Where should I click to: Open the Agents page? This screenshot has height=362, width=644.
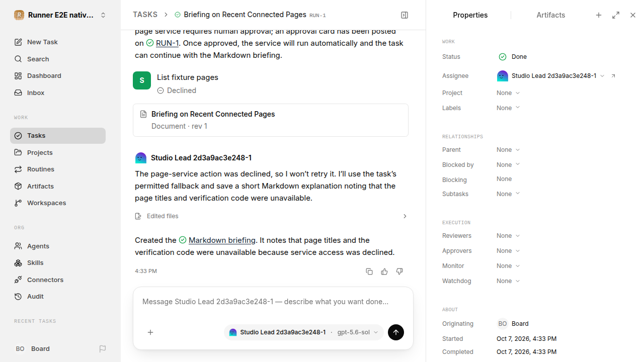click(x=58, y=246)
